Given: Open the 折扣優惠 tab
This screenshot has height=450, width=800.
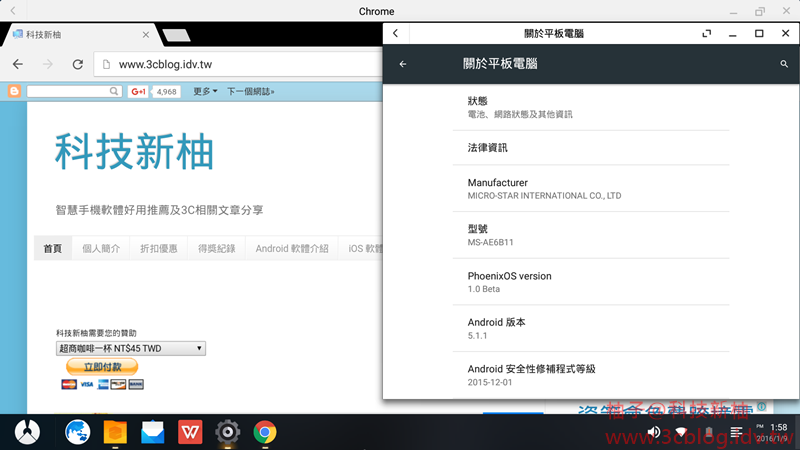Looking at the screenshot, I should click(159, 248).
